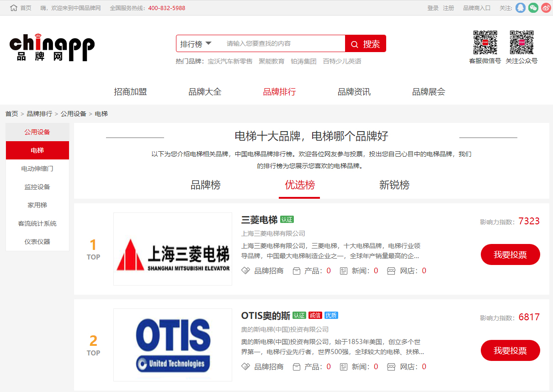The image size is (553, 392).
Task: Click 三菱电梯 新闻 newspaper icon
Action: pos(344,271)
